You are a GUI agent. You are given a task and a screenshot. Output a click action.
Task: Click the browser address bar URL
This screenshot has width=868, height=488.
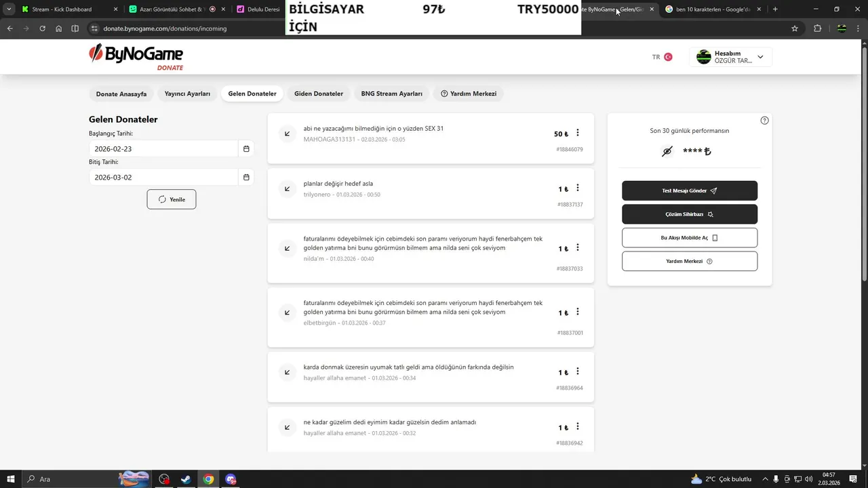(x=165, y=28)
